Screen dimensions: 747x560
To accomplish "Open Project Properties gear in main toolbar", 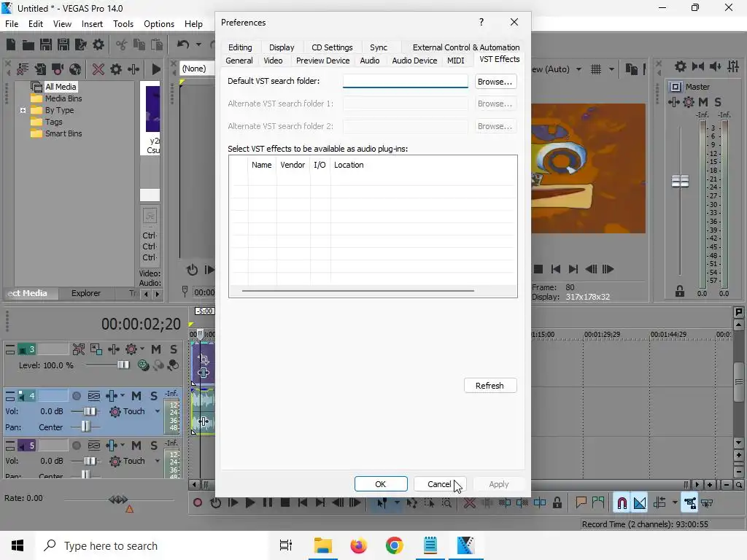I will pos(98,44).
